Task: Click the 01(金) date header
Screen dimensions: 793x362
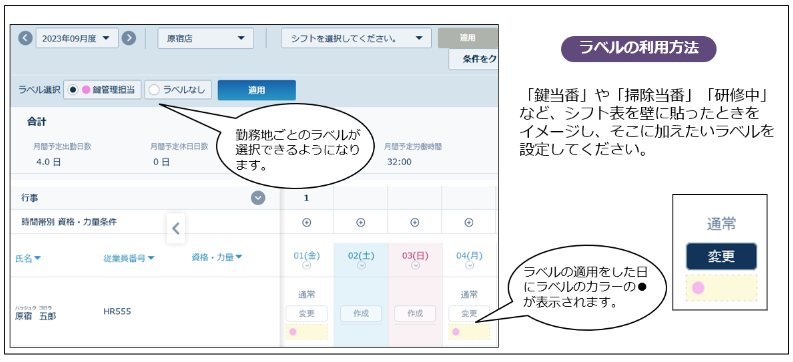Action: coord(306,255)
